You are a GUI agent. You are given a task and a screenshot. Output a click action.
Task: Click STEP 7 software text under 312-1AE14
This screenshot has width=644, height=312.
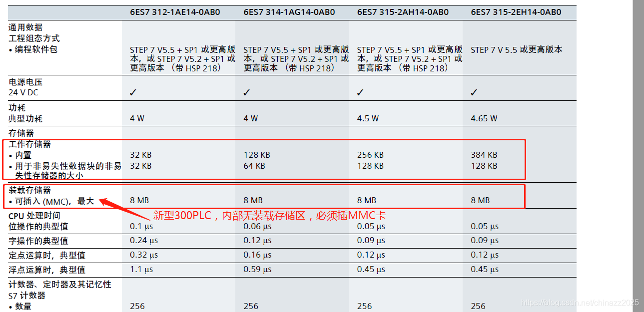tap(182, 59)
